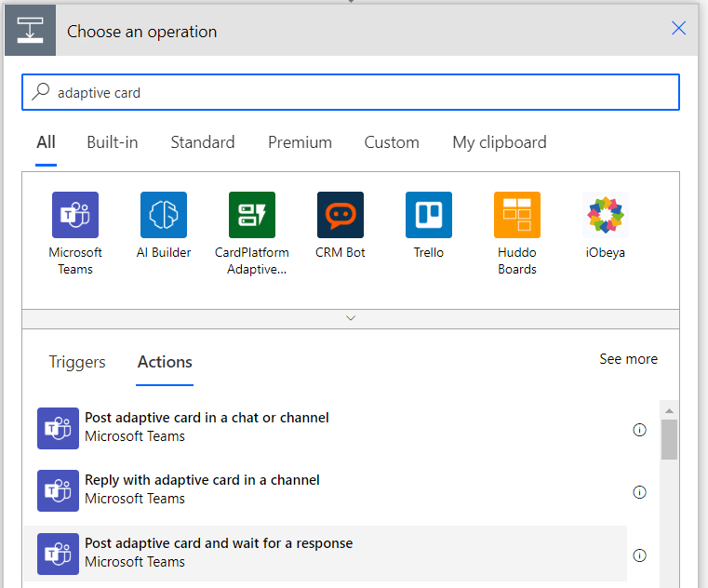Select the CRM Bot connector icon
Viewport: 708px width, 588px height.
pyautogui.click(x=340, y=215)
